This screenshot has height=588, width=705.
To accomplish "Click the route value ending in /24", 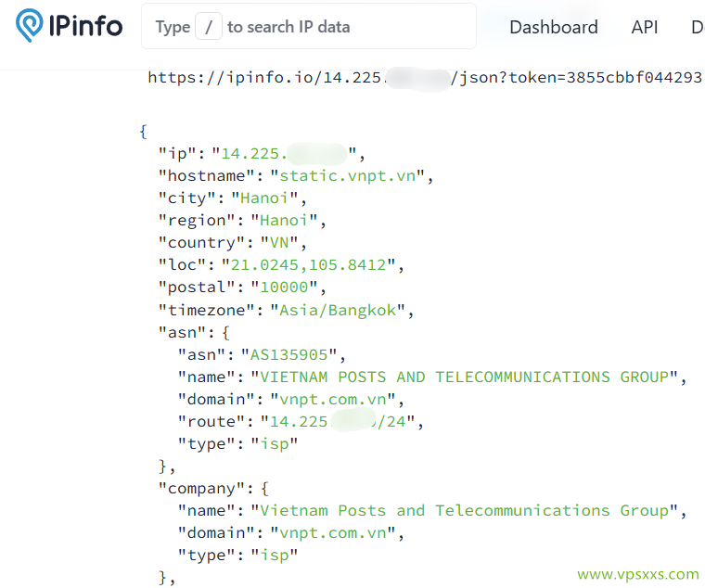I will [x=341, y=421].
